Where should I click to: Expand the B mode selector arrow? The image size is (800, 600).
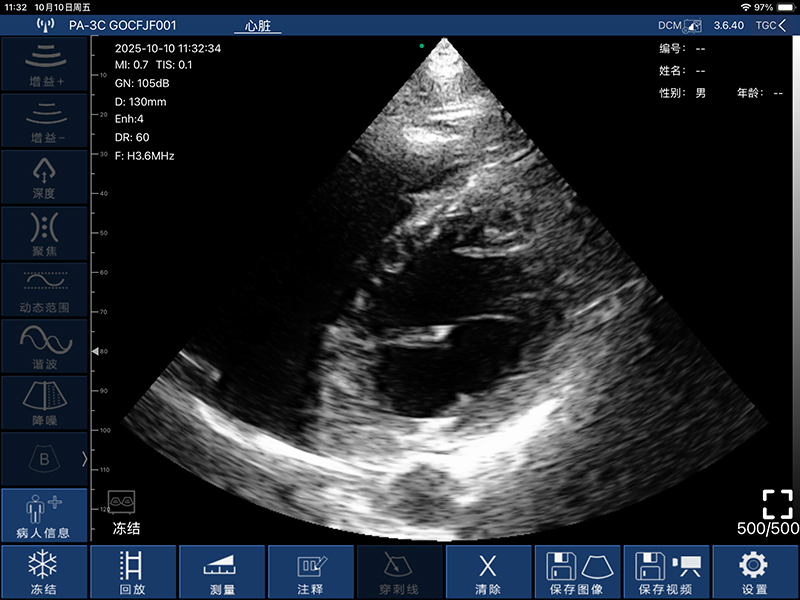[x=84, y=459]
